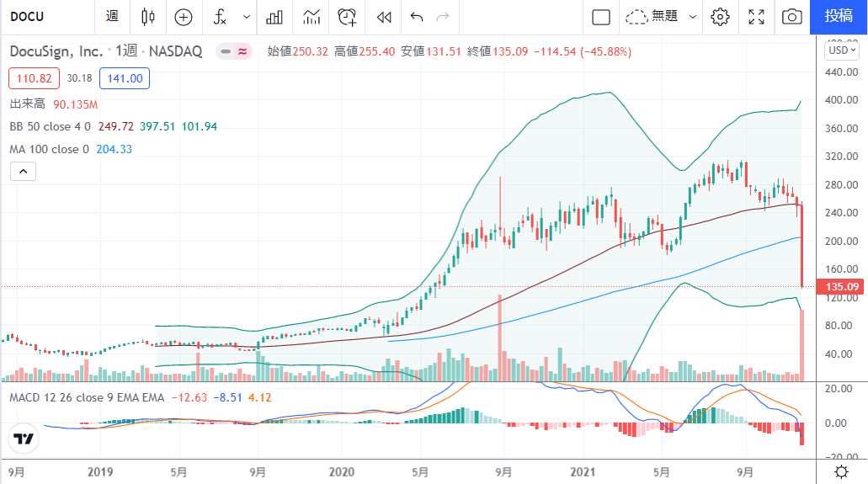The height and width of the screenshot is (484, 868).
Task: Collapse the indicator legend arrow
Action: point(24,172)
